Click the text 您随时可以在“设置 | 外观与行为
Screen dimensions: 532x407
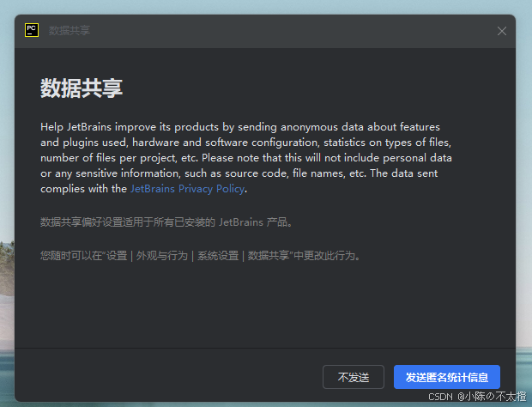pyautogui.click(x=114, y=256)
